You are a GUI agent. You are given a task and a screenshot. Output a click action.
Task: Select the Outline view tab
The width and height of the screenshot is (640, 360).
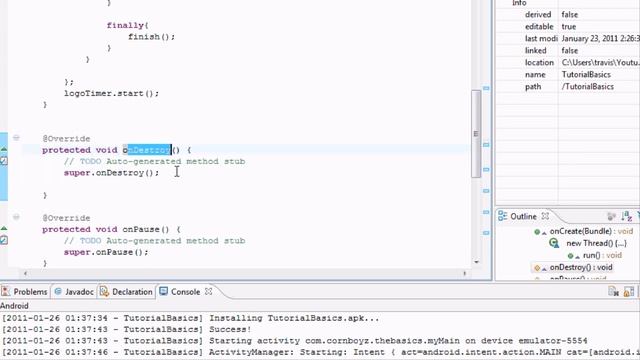523,216
